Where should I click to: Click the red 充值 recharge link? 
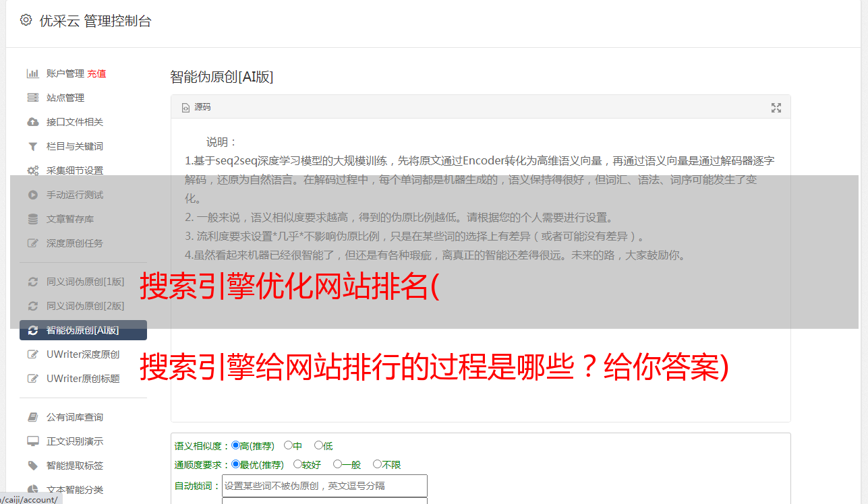click(96, 73)
